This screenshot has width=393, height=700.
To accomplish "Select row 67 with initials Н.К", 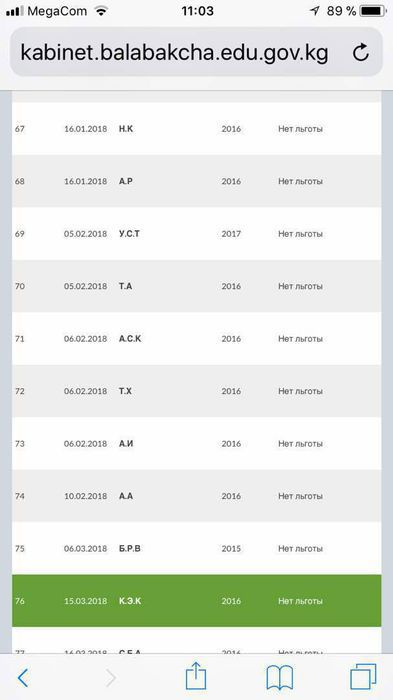I will 196,129.
